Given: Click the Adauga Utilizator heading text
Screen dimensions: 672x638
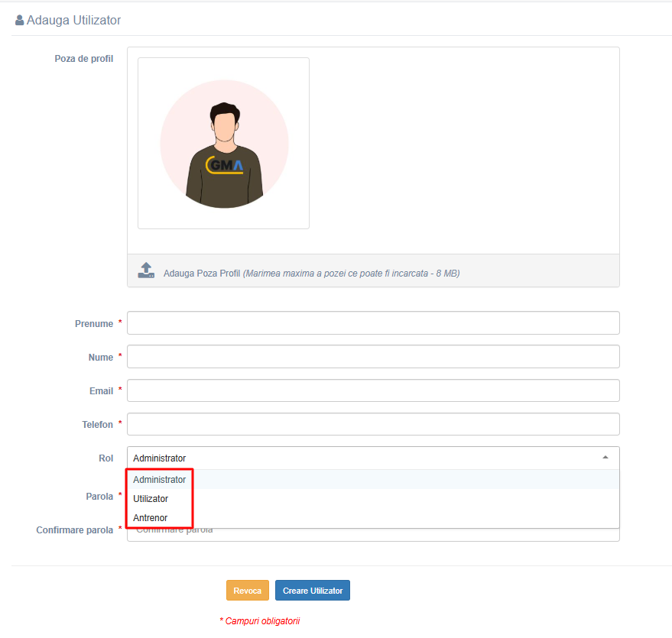Looking at the screenshot, I should [73, 20].
